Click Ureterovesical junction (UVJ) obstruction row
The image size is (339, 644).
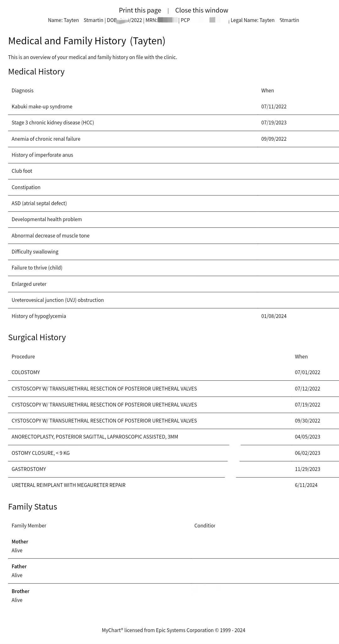[x=58, y=300]
